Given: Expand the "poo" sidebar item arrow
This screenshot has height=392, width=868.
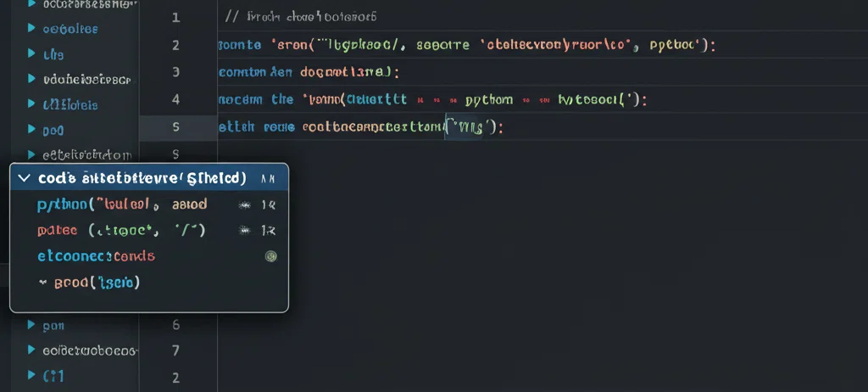Looking at the screenshot, I should point(31,130).
